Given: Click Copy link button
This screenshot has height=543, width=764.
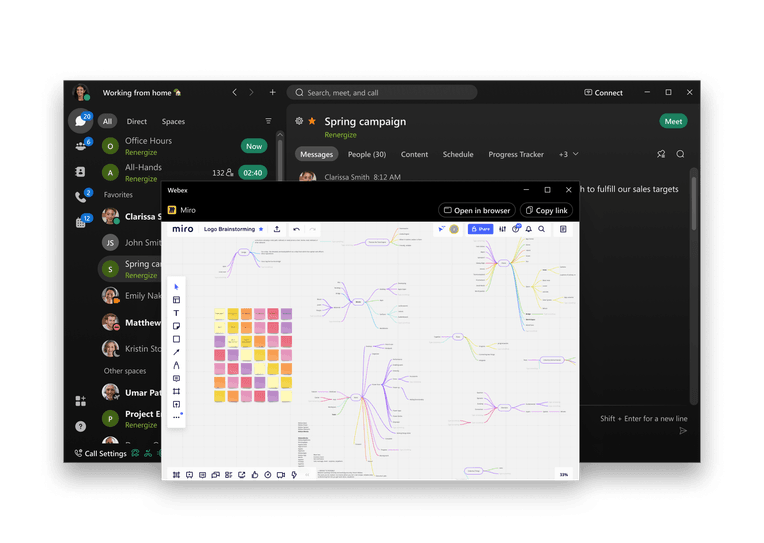Looking at the screenshot, I should tap(546, 210).
